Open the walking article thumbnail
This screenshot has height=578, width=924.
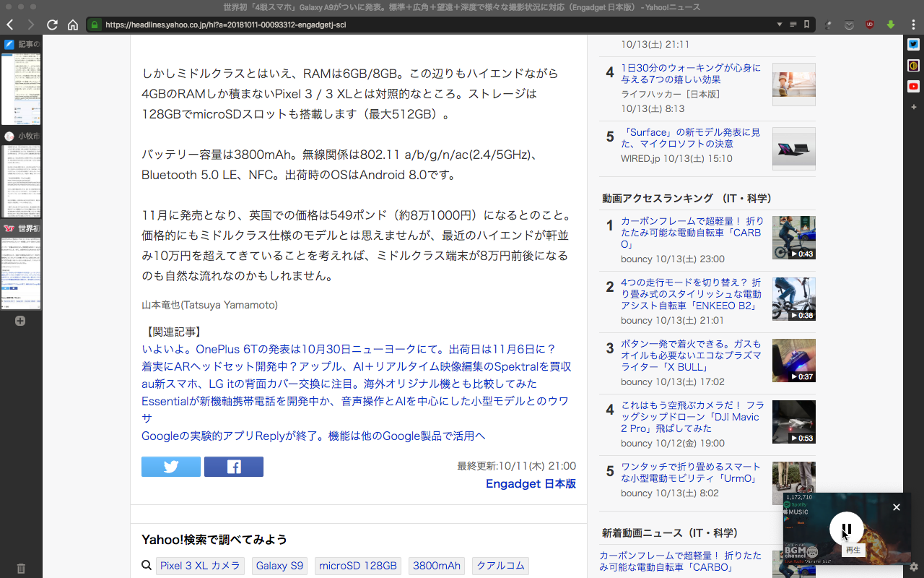point(794,85)
